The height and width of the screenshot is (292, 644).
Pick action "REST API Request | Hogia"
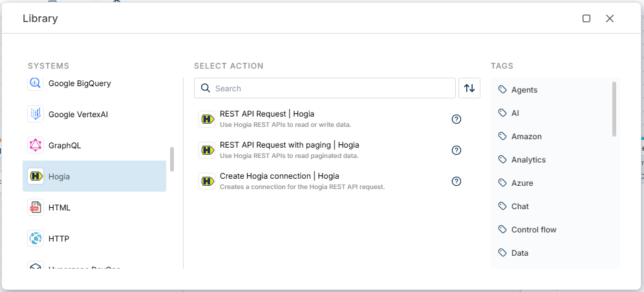tap(267, 114)
